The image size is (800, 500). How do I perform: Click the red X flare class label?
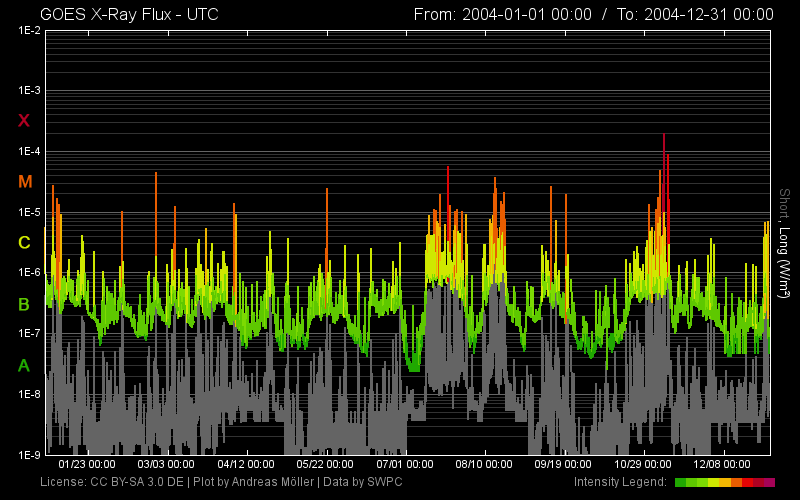coord(25,120)
